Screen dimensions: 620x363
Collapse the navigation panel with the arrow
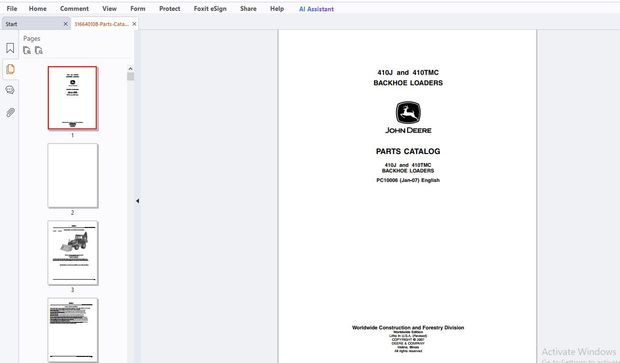(137, 201)
